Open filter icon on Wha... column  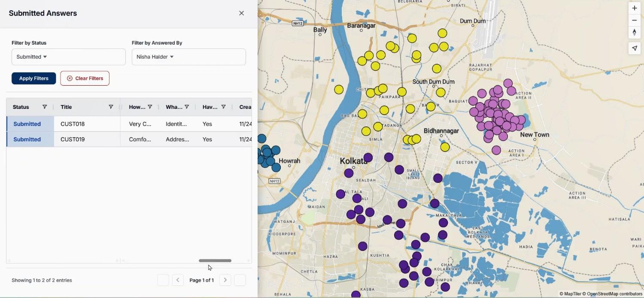[x=187, y=107]
